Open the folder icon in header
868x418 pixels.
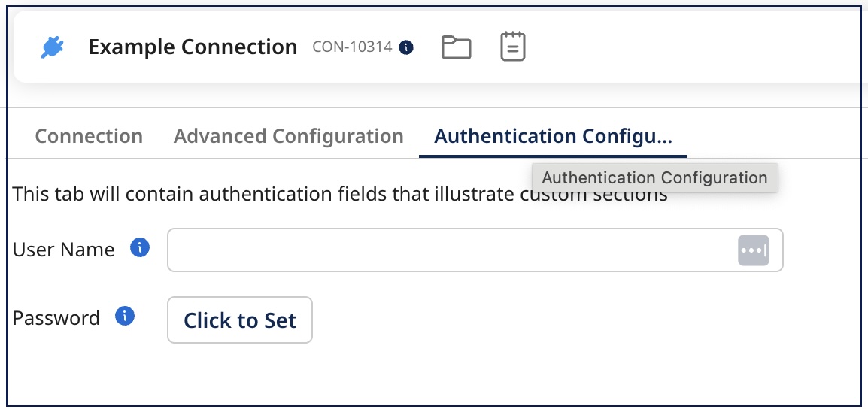(x=456, y=47)
